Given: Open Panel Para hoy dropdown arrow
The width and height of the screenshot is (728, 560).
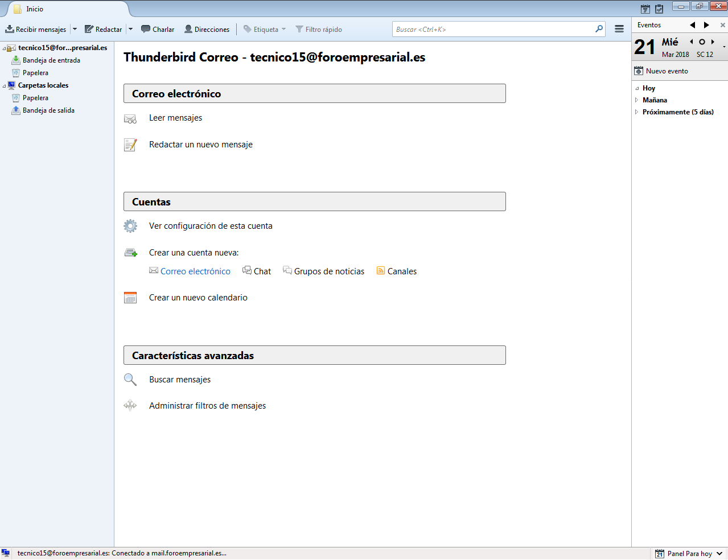Looking at the screenshot, I should tap(719, 554).
